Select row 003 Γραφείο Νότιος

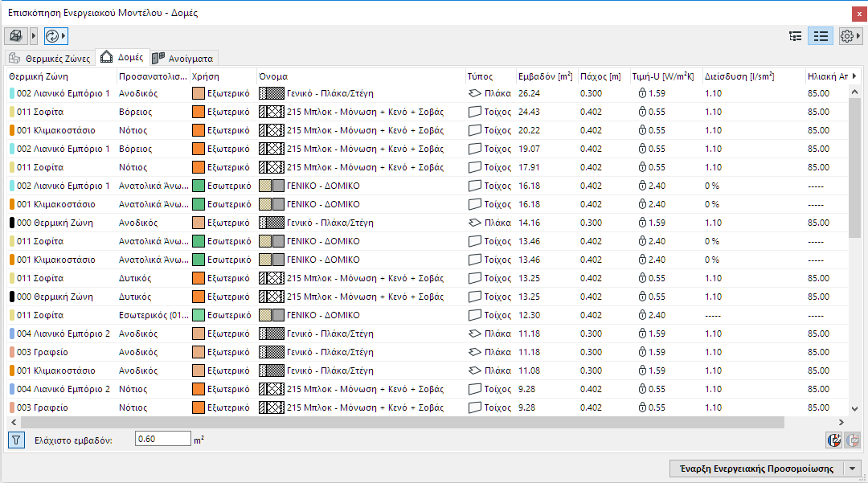[x=427, y=407]
